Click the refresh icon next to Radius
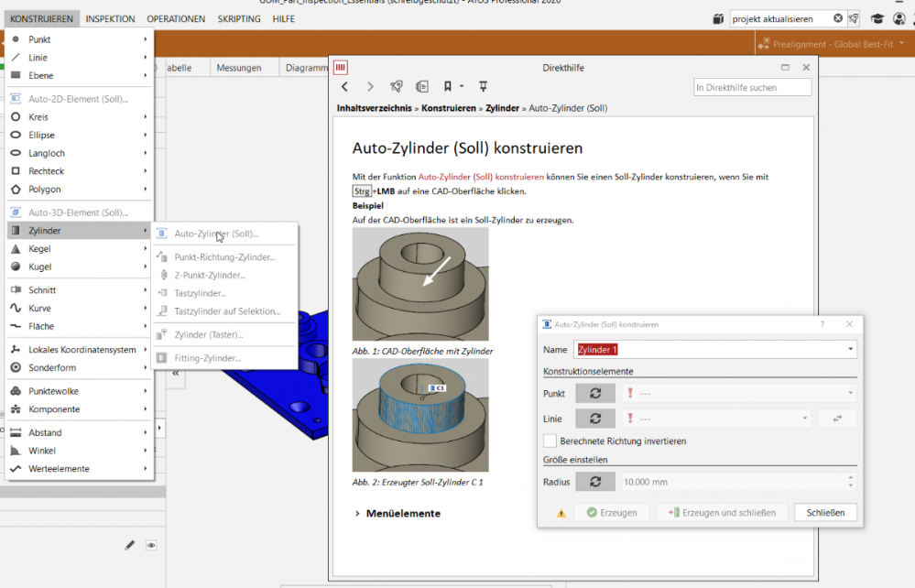Screen dimensions: 915x588 coord(595,481)
